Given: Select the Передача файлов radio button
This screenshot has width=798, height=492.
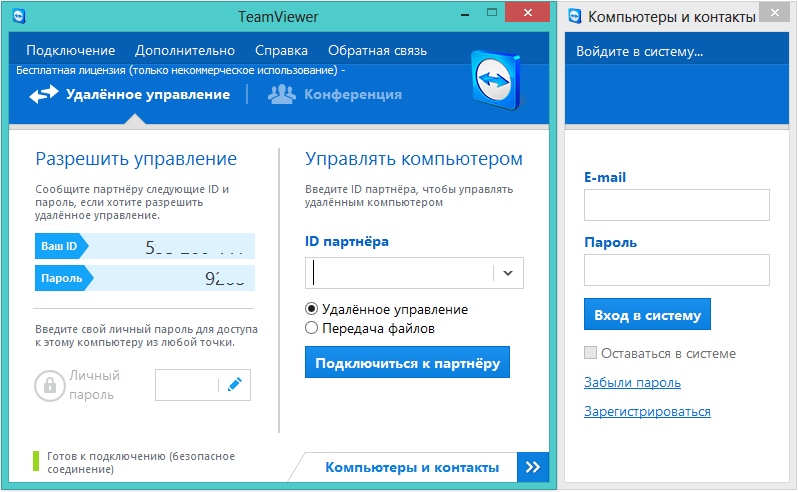Looking at the screenshot, I should (311, 328).
